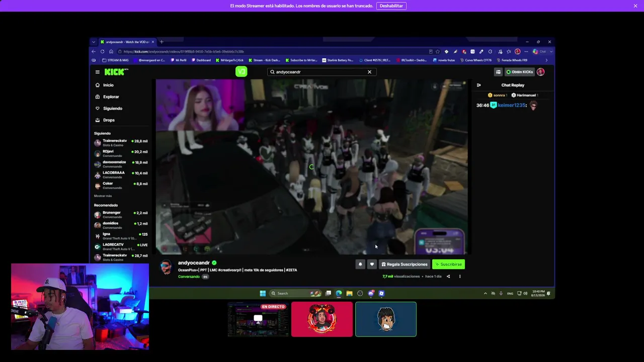The height and width of the screenshot is (362, 644).
Task: Click sonnra in the chat leaderboard
Action: (x=497, y=95)
